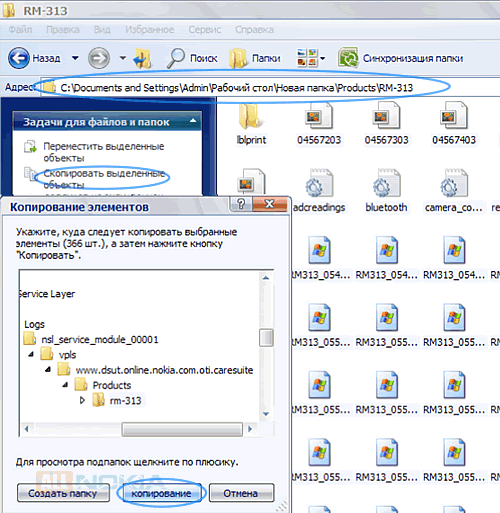Collapse the vpls tree node
This screenshot has height=513, width=500.
(31, 354)
